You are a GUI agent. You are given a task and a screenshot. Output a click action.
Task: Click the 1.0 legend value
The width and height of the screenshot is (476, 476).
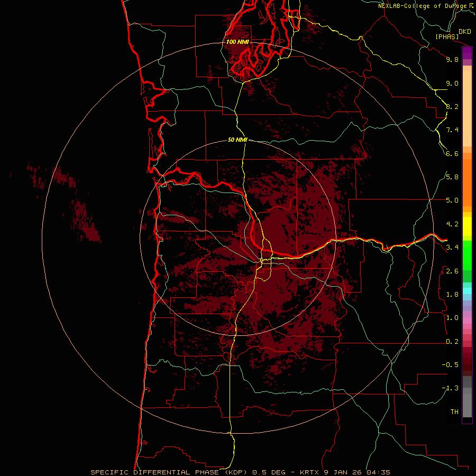pos(452,318)
